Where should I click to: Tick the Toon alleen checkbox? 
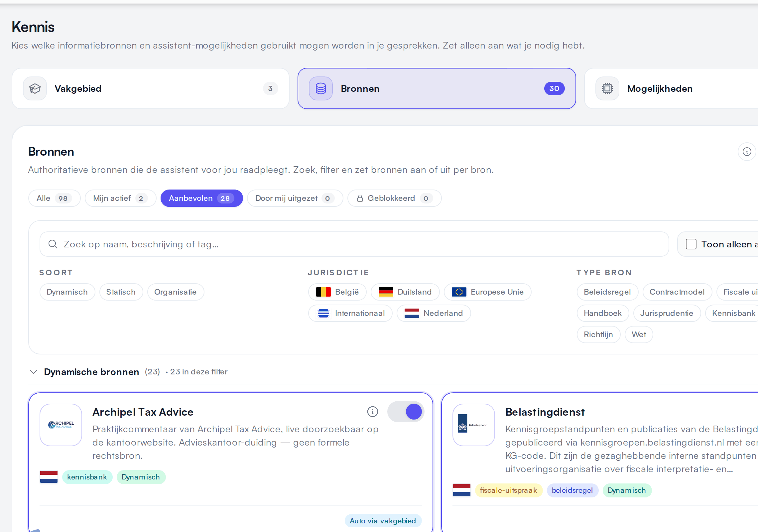691,244
